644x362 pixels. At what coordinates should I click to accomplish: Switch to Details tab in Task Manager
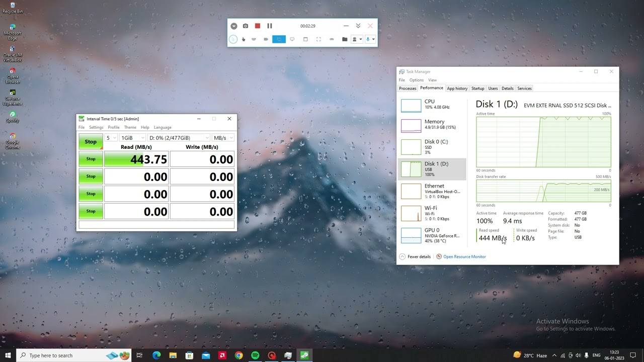click(508, 88)
